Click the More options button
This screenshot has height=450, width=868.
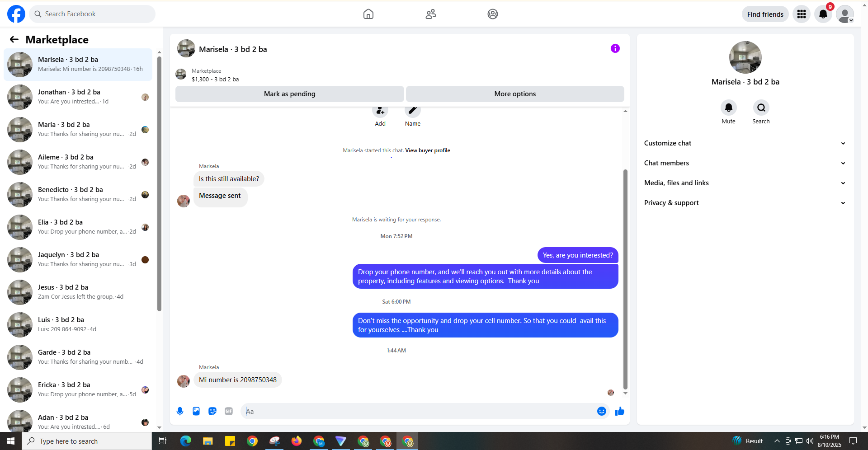pyautogui.click(x=515, y=94)
